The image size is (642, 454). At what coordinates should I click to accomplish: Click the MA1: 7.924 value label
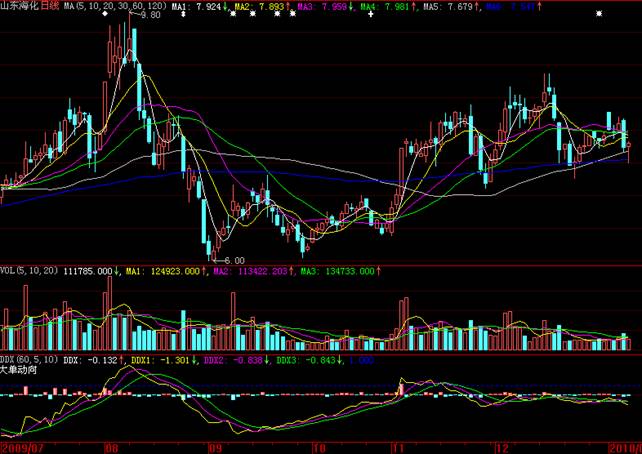(197, 6)
